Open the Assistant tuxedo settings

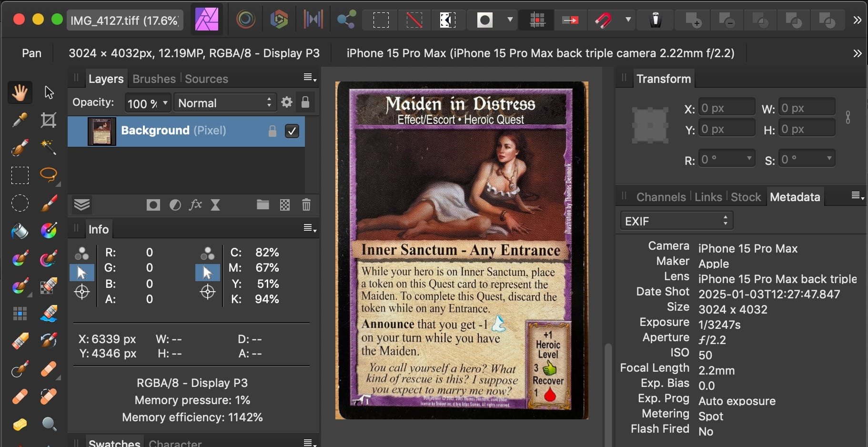656,20
